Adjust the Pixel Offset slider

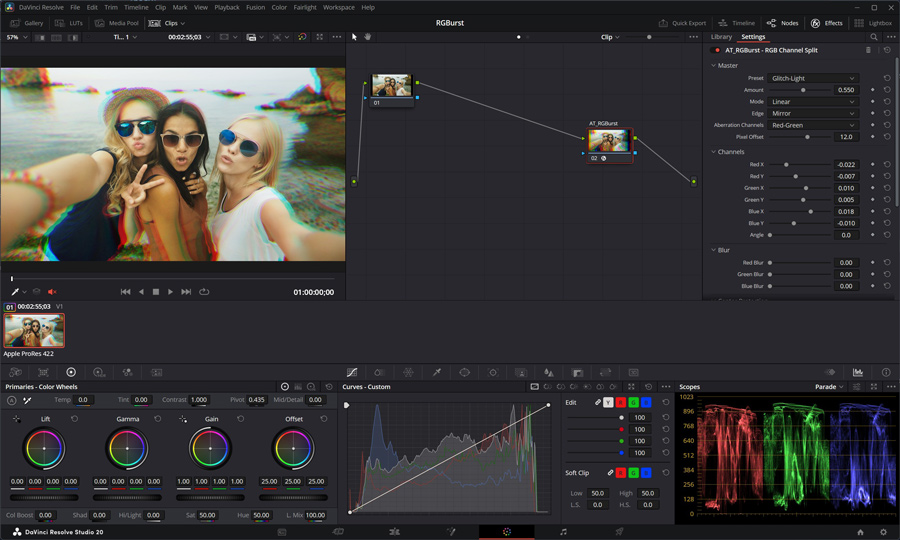coord(807,137)
